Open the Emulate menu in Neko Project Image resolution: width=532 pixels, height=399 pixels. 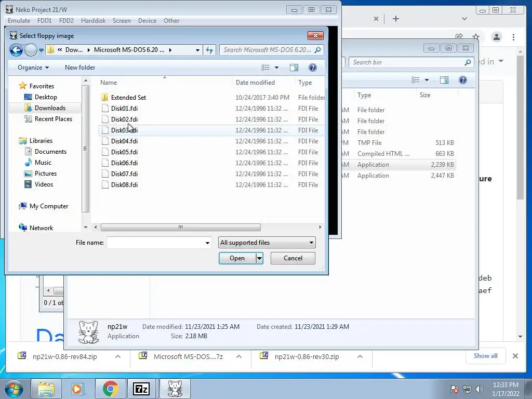[19, 21]
